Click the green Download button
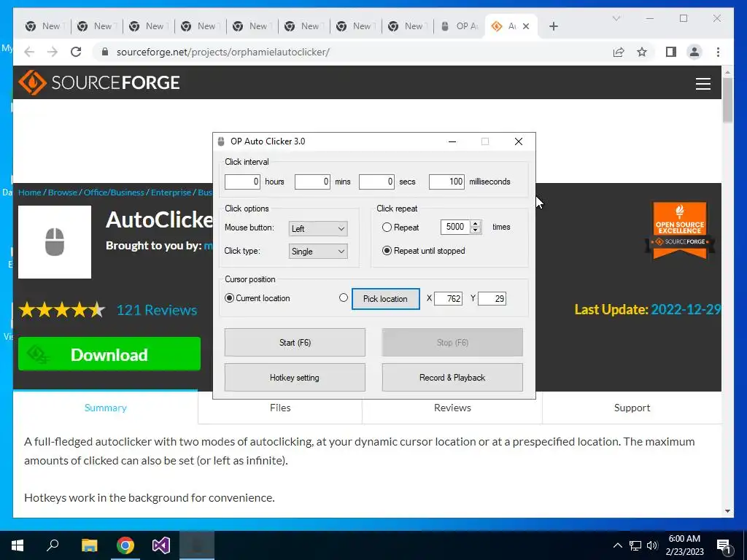Screen dimensions: 747x560 (109, 354)
